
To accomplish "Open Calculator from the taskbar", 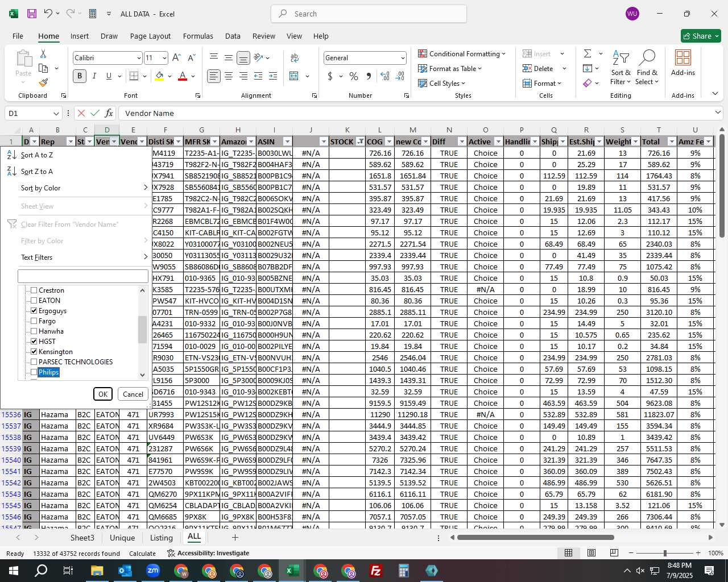I will pos(404,571).
